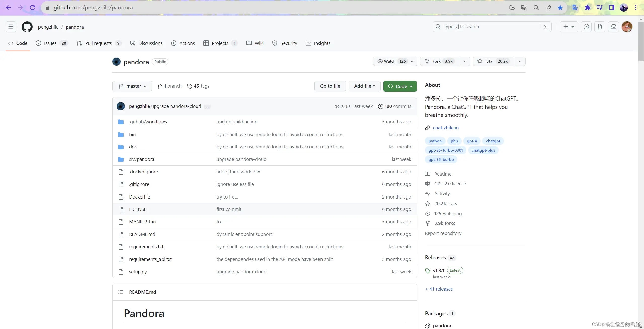644x329 pixels.
Task: Open the master branch dropdown
Action: [x=132, y=86]
